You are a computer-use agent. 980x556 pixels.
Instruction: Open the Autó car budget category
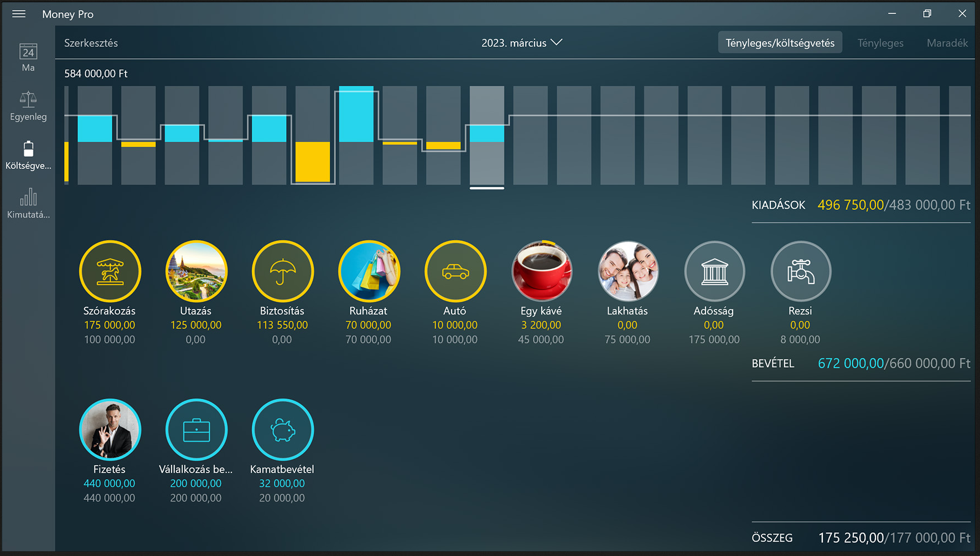coord(455,271)
